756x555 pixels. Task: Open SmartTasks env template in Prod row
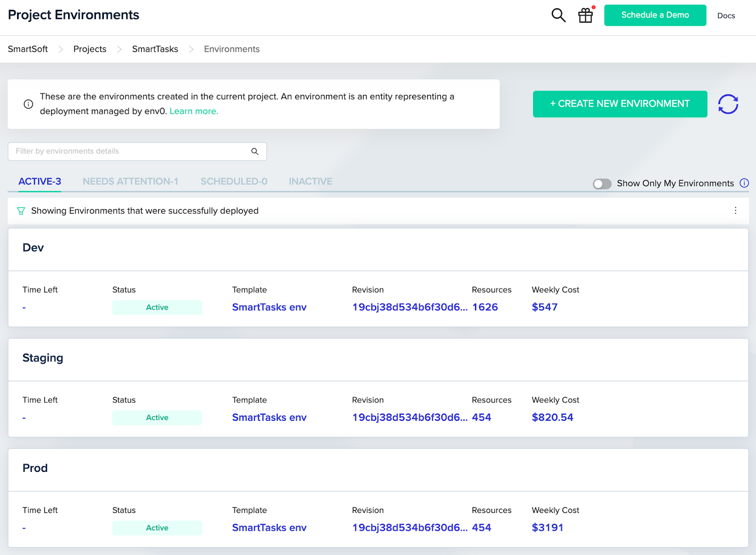(269, 528)
